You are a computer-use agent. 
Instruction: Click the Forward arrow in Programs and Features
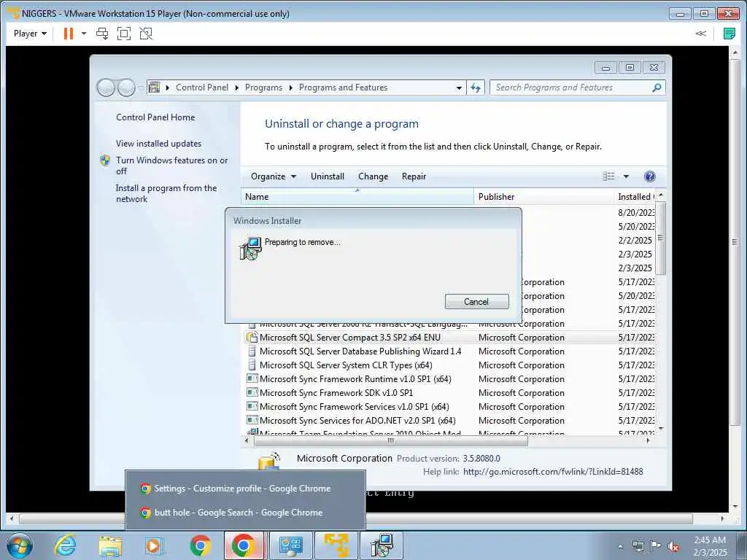coord(126,87)
